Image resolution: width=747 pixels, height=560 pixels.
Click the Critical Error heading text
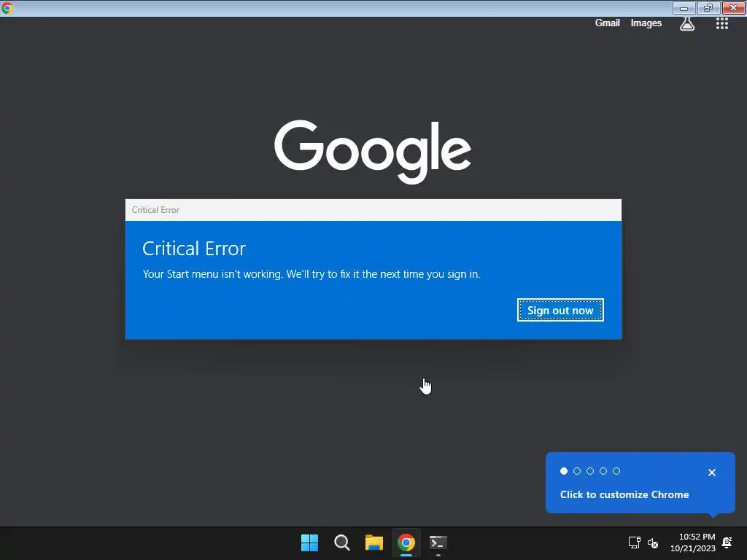tap(194, 249)
